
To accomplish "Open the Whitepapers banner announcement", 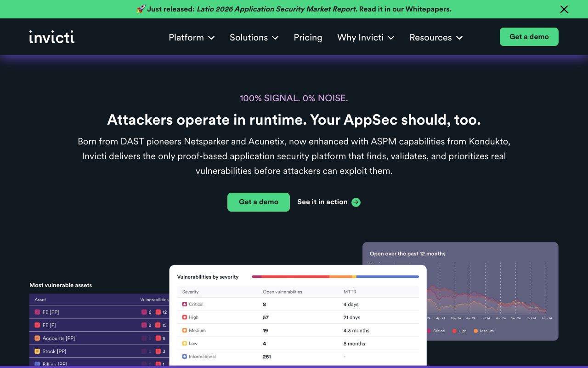I will point(294,9).
